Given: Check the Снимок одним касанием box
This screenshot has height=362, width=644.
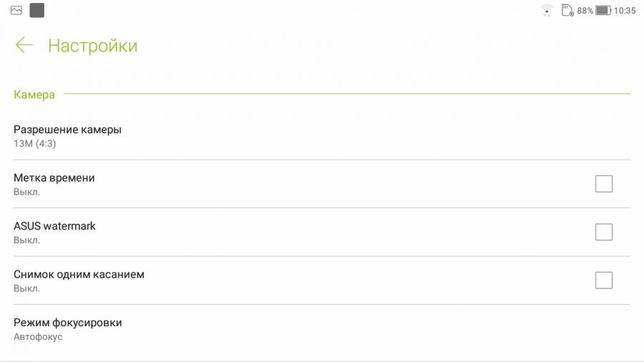Looking at the screenshot, I should pos(604,280).
